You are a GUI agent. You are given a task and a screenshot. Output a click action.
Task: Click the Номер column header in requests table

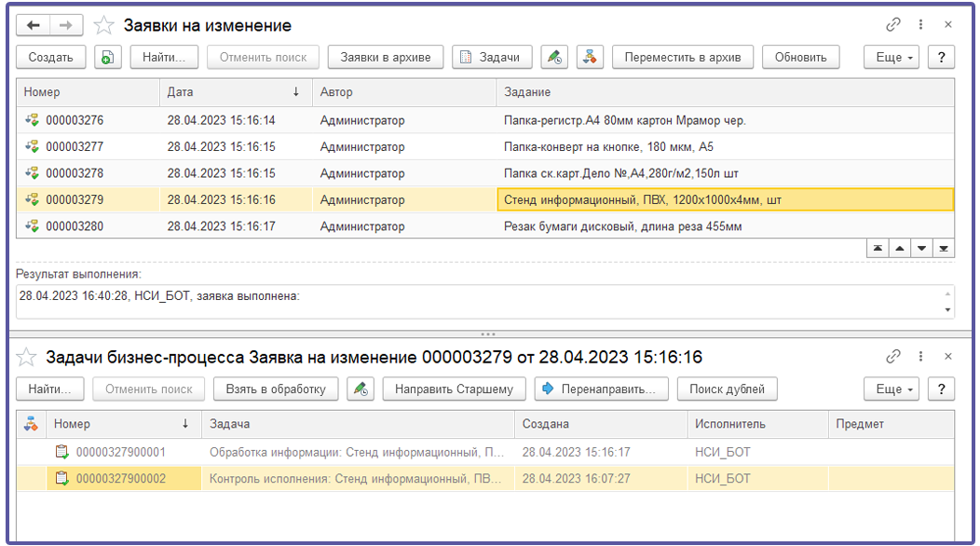coord(88,92)
